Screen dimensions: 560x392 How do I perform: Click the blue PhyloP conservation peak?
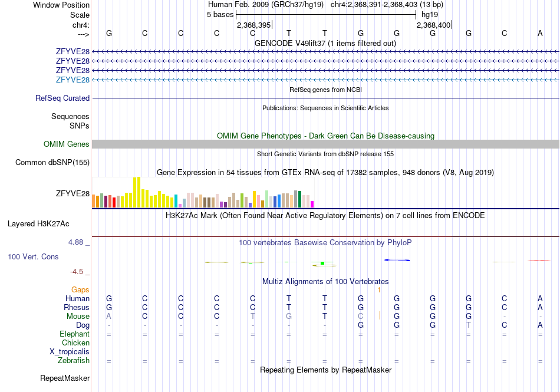(x=397, y=260)
